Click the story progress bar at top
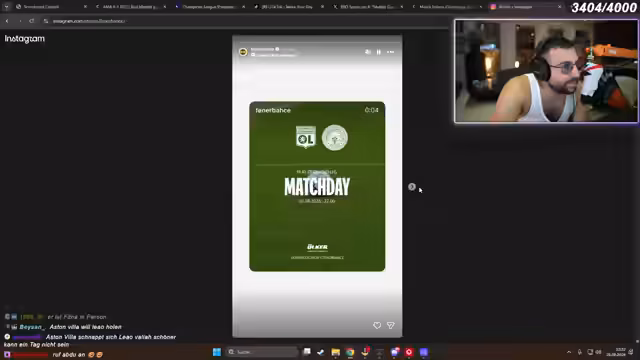 (x=317, y=42)
